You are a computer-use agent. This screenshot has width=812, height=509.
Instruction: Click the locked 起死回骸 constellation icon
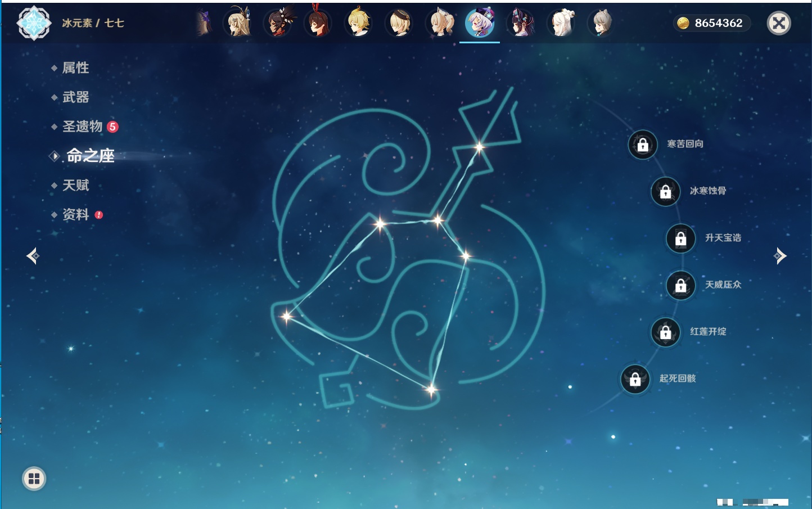635,379
